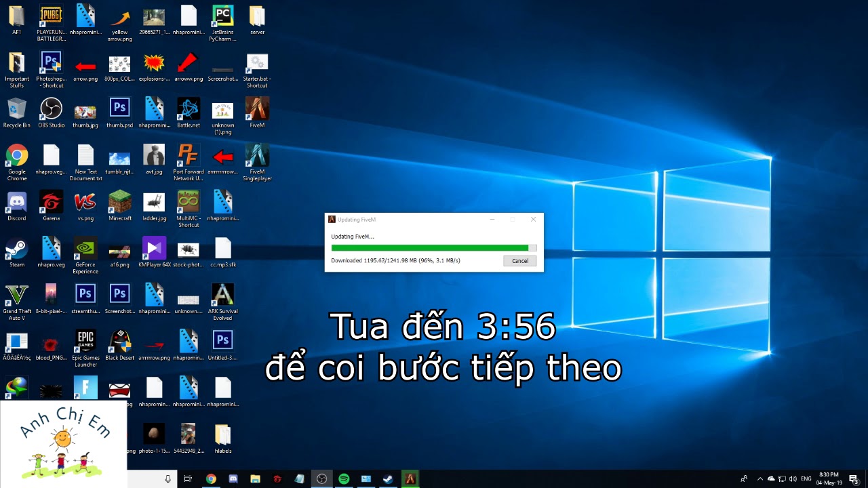The image size is (868, 488).
Task: Open Spotify from the taskbar
Action: pos(344,479)
